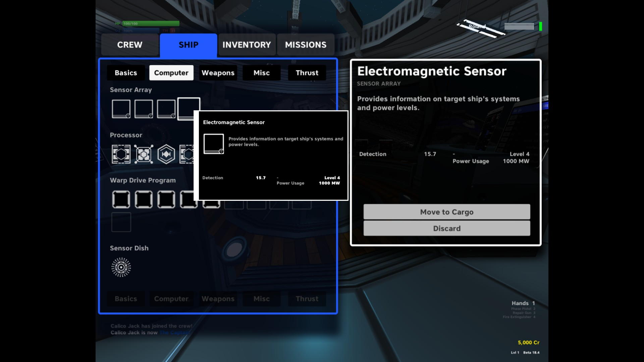Select the third Warp Drive Program slot
The width and height of the screenshot is (644, 362).
pos(166,199)
